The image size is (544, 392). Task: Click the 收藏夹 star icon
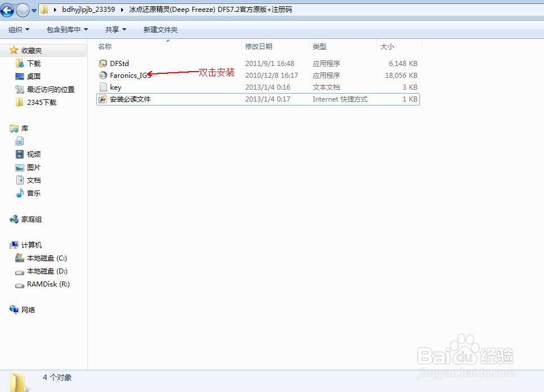pyautogui.click(x=14, y=50)
